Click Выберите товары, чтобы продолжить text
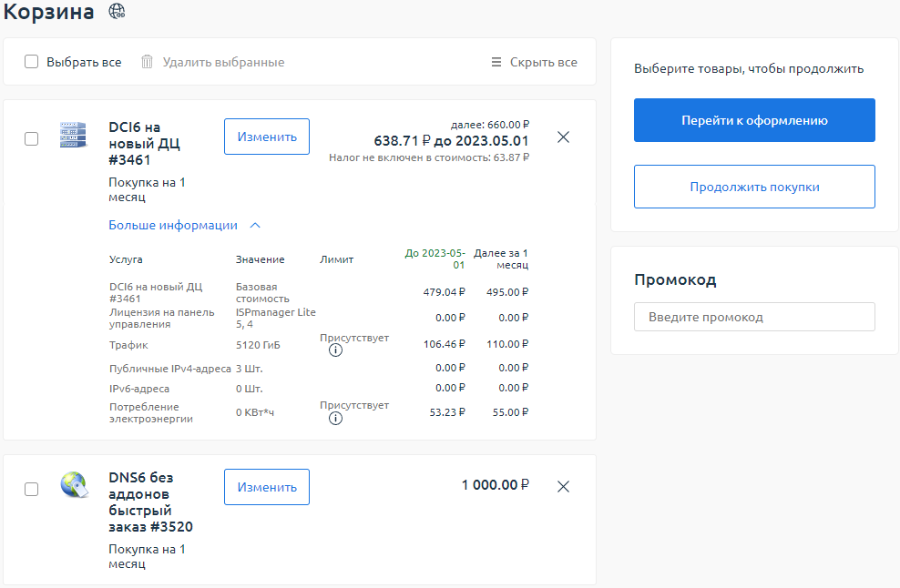This screenshot has width=900, height=588. (x=749, y=69)
